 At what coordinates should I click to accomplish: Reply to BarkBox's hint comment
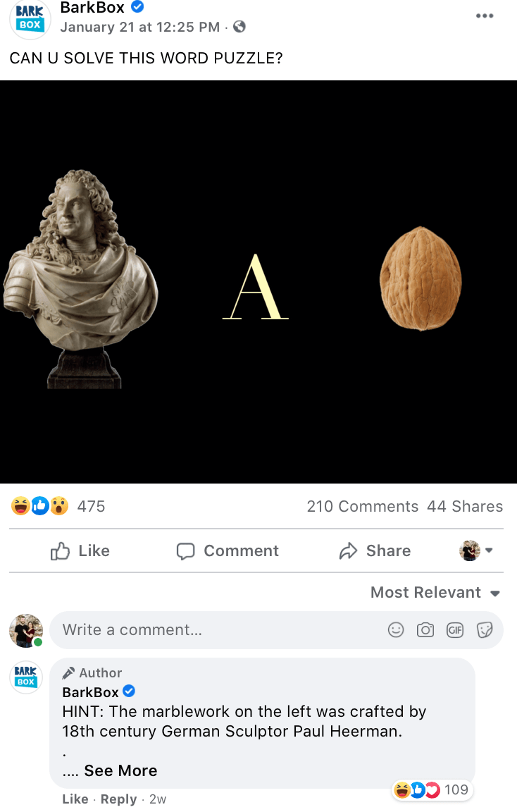tap(118, 799)
